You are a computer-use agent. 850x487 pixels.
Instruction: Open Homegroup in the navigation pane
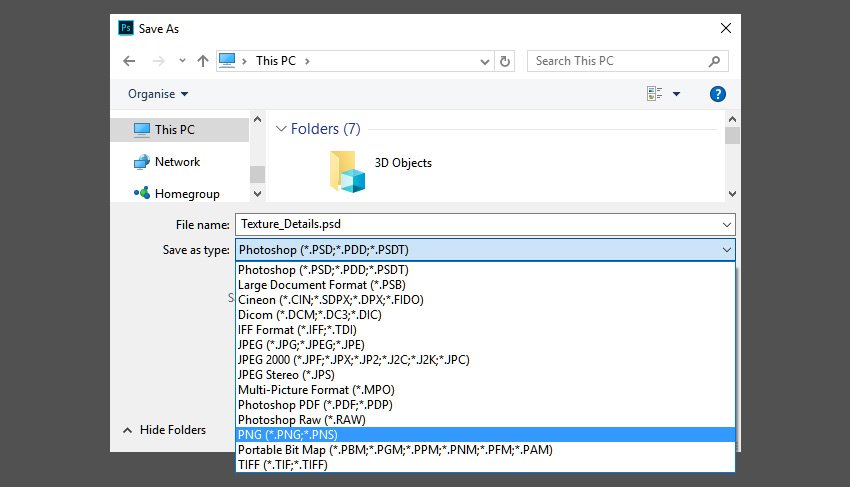tap(186, 193)
